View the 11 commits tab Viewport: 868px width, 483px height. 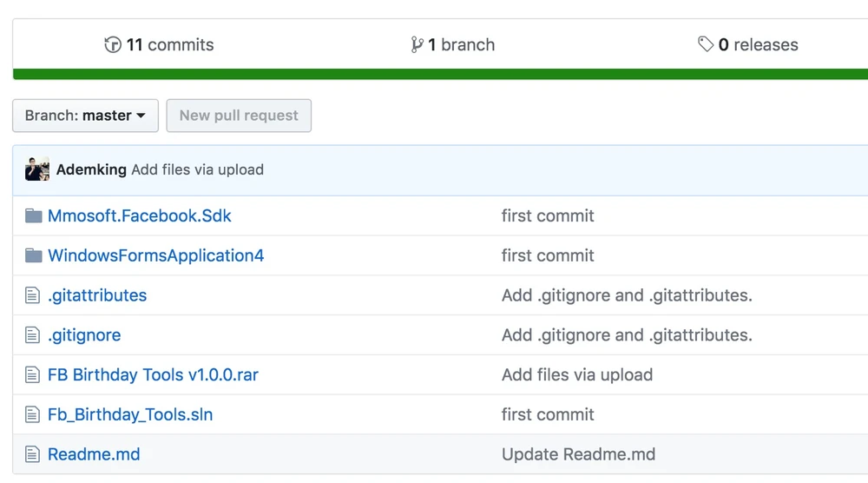click(169, 45)
